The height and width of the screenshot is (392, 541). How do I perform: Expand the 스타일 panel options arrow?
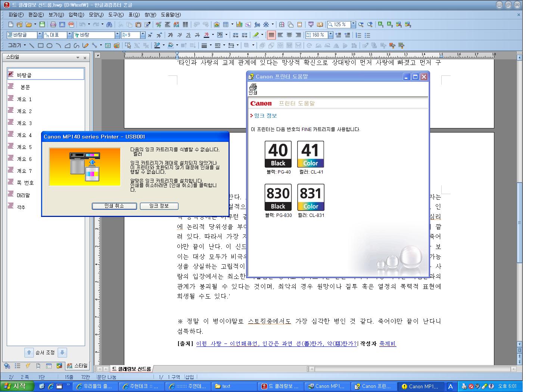pyautogui.click(x=78, y=58)
